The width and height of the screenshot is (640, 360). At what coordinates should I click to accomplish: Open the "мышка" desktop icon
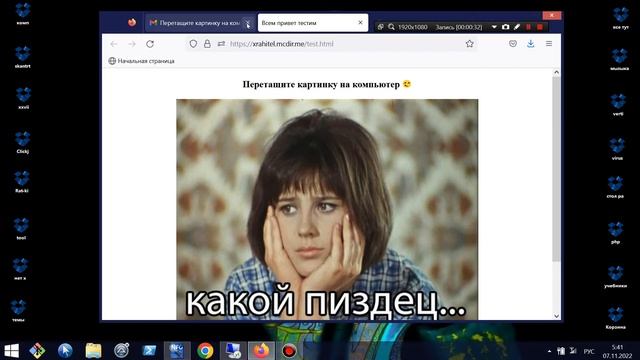coord(619,60)
